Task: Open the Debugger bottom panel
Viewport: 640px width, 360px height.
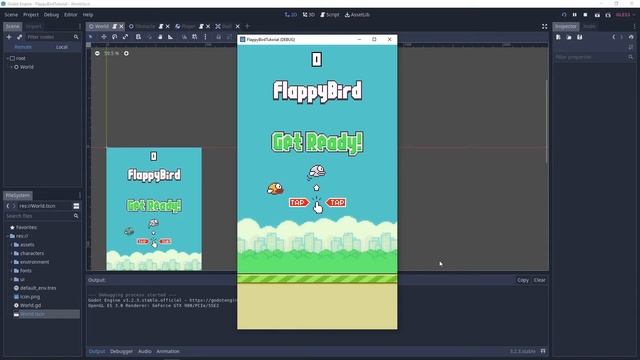Action: (x=121, y=351)
